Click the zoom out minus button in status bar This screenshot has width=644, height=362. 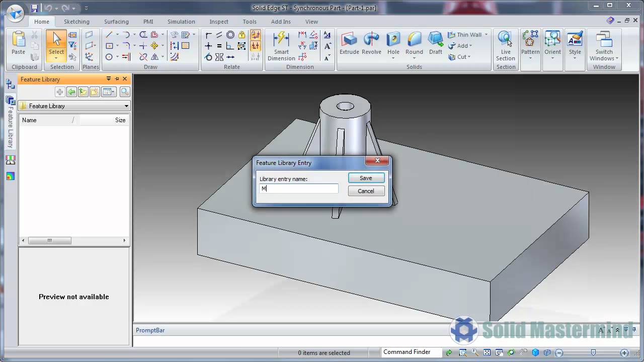point(558,352)
